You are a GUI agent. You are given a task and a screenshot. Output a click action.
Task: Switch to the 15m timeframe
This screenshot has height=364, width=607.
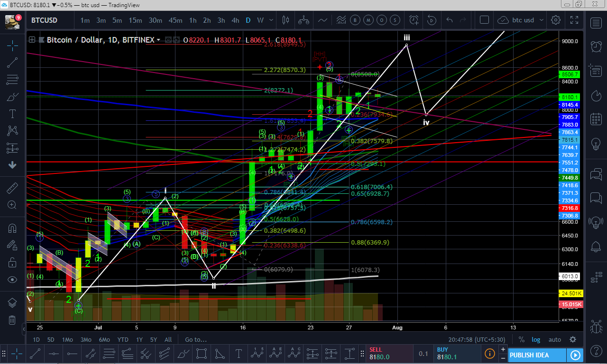tap(135, 20)
